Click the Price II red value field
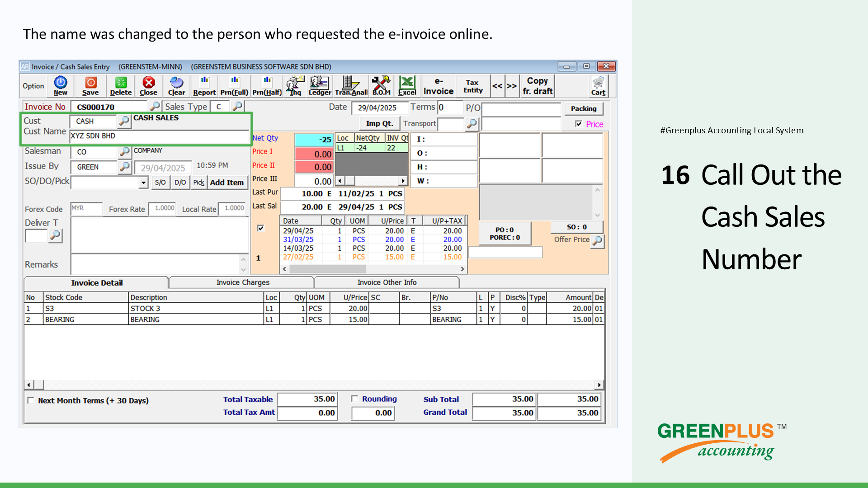The height and width of the screenshot is (488, 868). (314, 167)
